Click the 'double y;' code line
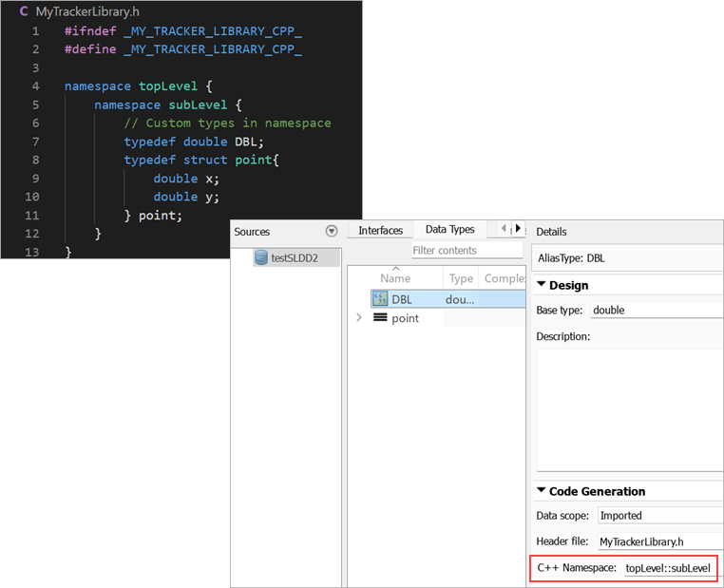The width and height of the screenshot is (724, 588). (x=186, y=197)
